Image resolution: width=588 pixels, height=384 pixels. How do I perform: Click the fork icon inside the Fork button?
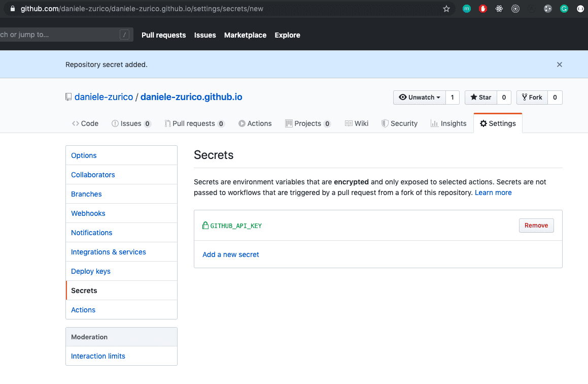pyautogui.click(x=524, y=97)
